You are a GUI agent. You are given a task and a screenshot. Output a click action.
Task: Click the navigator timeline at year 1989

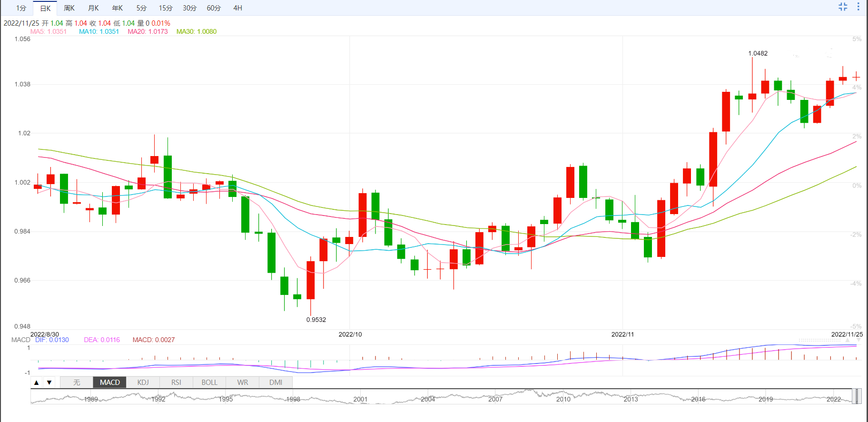tap(91, 399)
